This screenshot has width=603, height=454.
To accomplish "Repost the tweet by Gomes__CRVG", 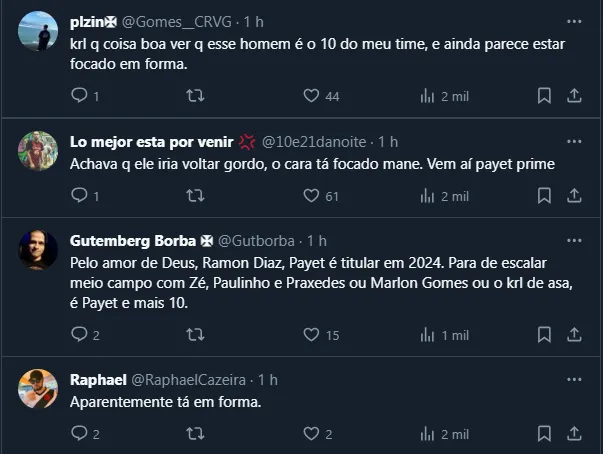I will click(196, 96).
